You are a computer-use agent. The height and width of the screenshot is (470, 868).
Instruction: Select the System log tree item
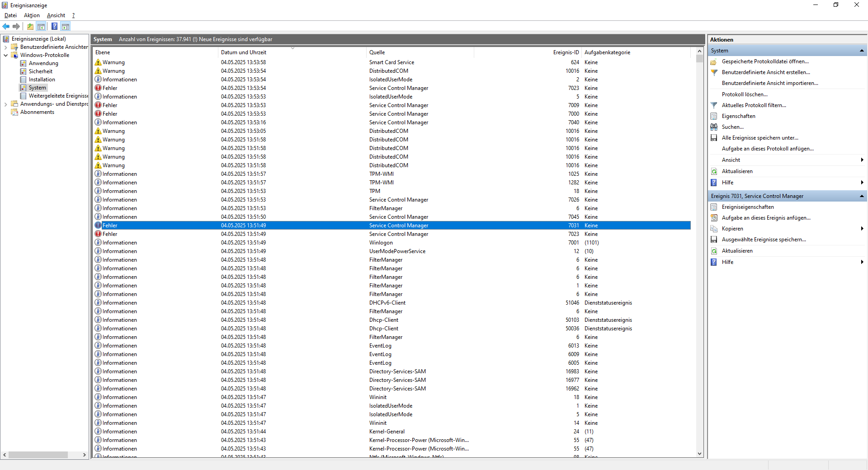[37, 88]
